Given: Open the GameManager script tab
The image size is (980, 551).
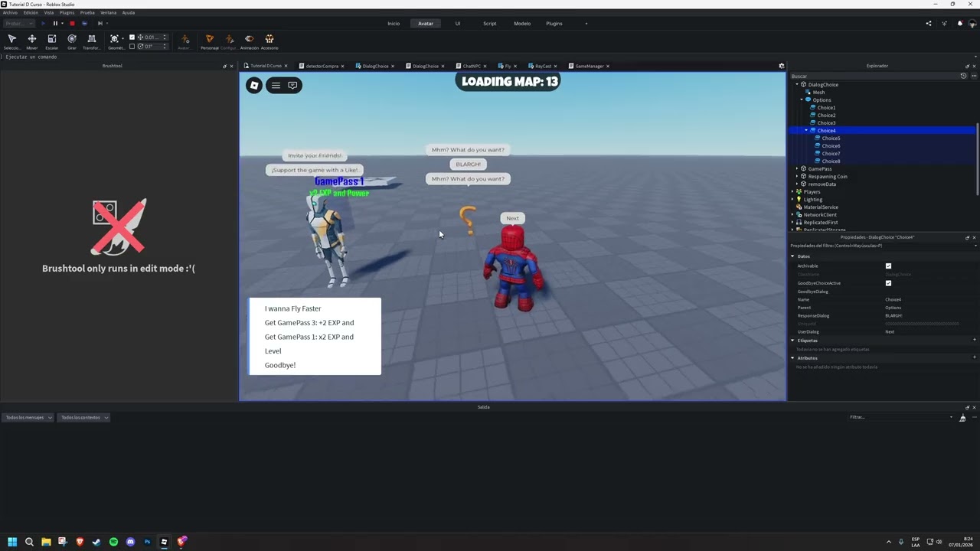Looking at the screenshot, I should pos(589,66).
